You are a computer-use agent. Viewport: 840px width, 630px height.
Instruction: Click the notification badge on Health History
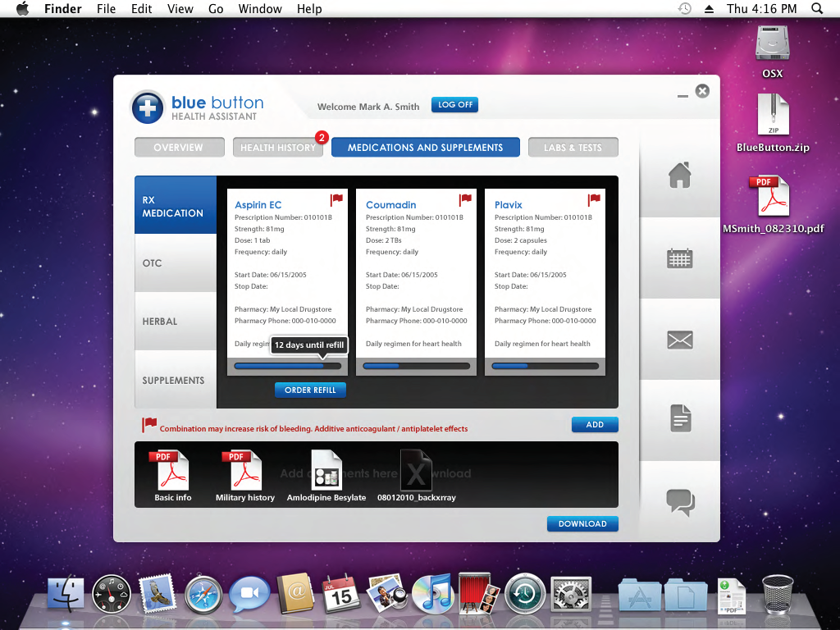click(x=322, y=138)
